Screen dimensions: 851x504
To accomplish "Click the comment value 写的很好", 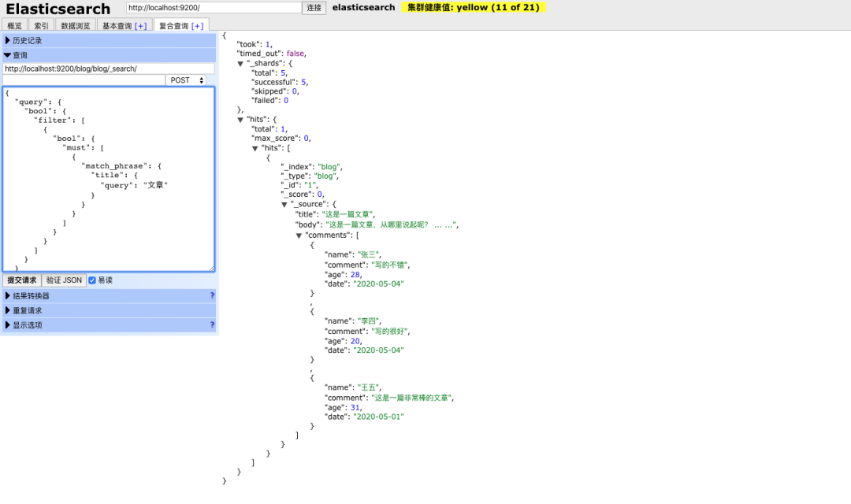I will point(390,332).
